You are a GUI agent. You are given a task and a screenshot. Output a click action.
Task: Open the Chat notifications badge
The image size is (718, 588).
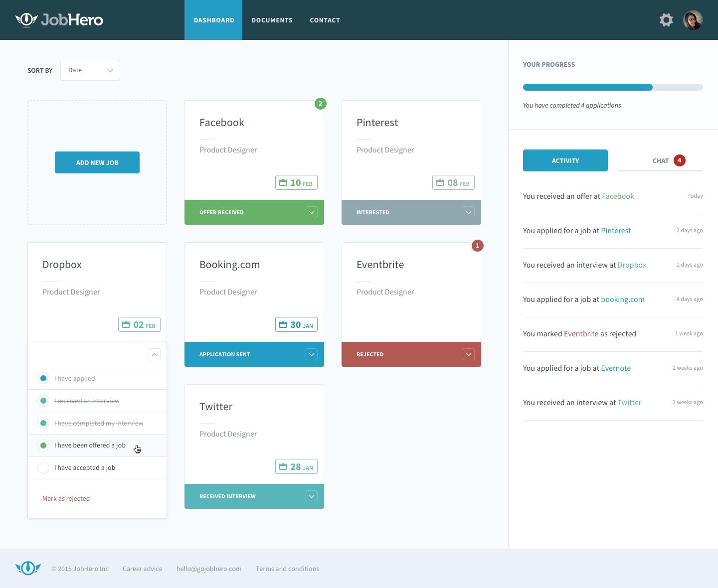pos(680,160)
